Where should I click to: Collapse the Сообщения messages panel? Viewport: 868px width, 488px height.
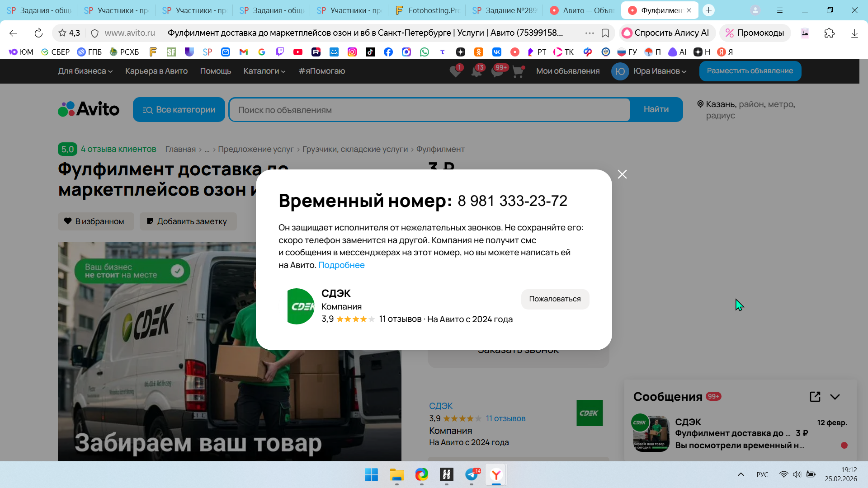click(x=835, y=397)
